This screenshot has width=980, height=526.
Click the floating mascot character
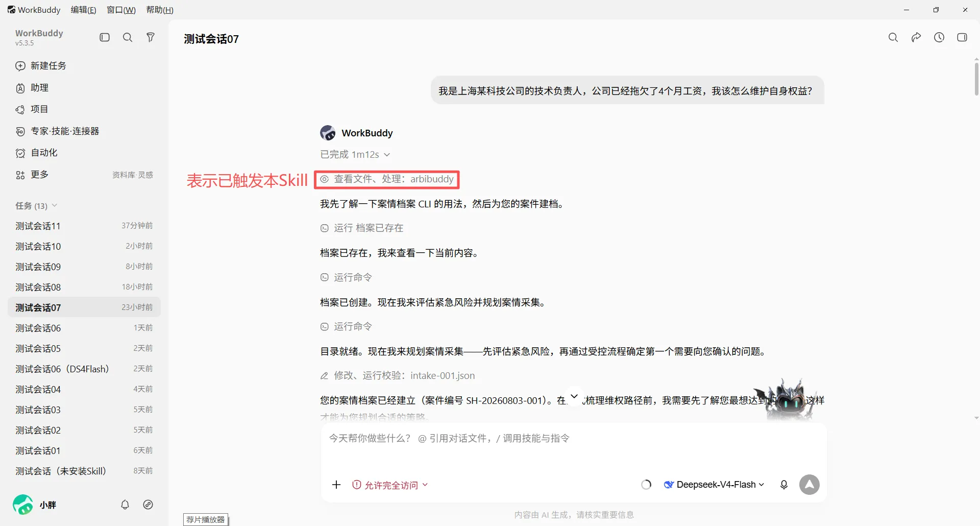[790, 400]
